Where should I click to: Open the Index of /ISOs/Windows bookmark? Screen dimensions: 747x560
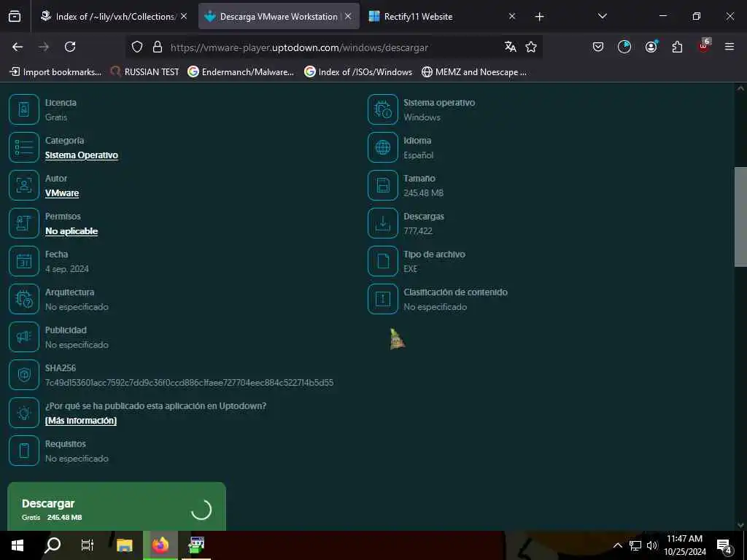[x=358, y=72]
